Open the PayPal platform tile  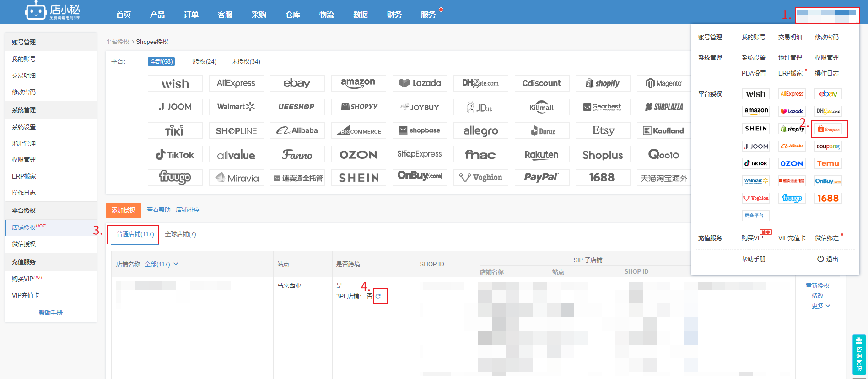(x=542, y=178)
